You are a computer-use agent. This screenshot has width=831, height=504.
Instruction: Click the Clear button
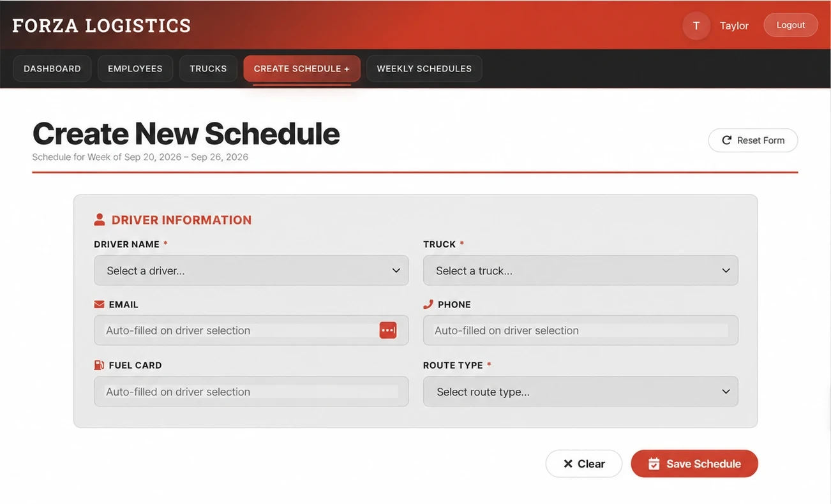(x=584, y=464)
